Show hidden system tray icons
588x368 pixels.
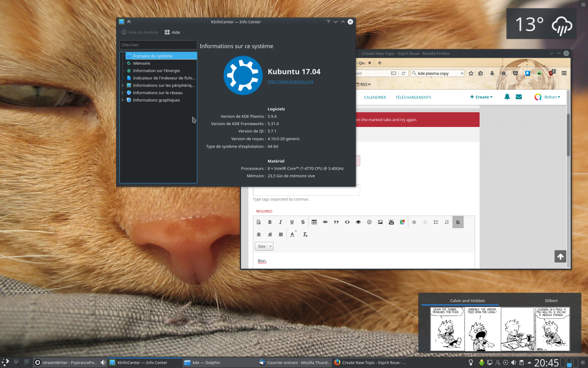pyautogui.click(x=529, y=362)
